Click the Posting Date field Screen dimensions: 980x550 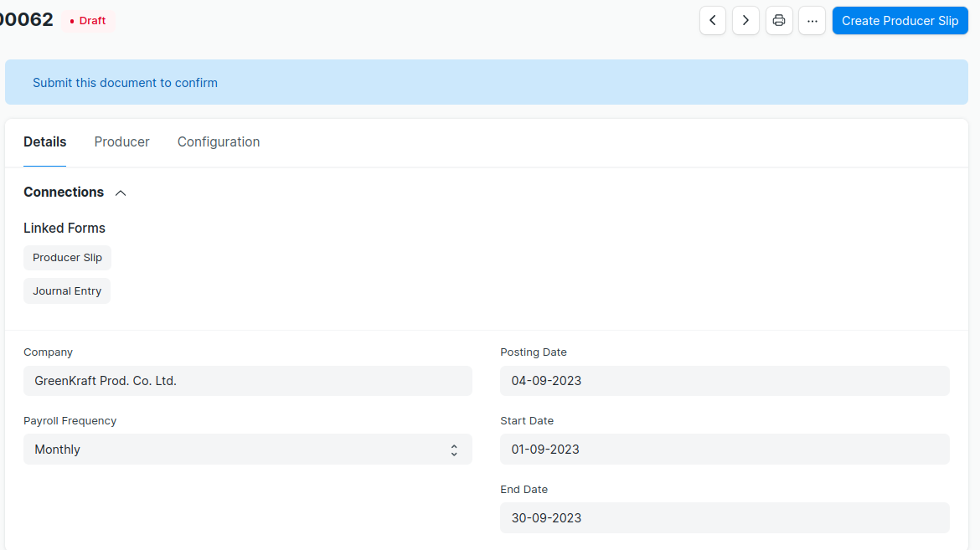point(725,381)
